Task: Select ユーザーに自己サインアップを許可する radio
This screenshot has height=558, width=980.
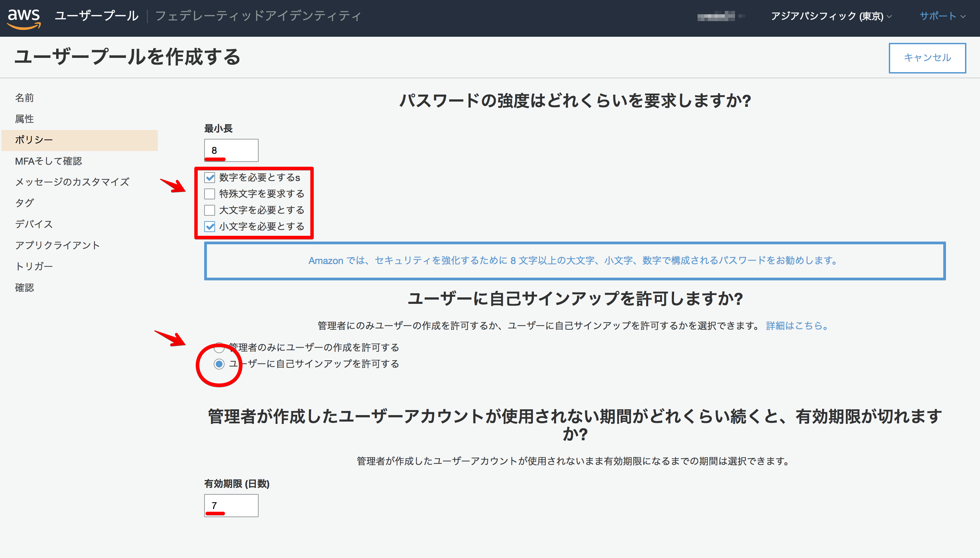Action: pos(219,364)
